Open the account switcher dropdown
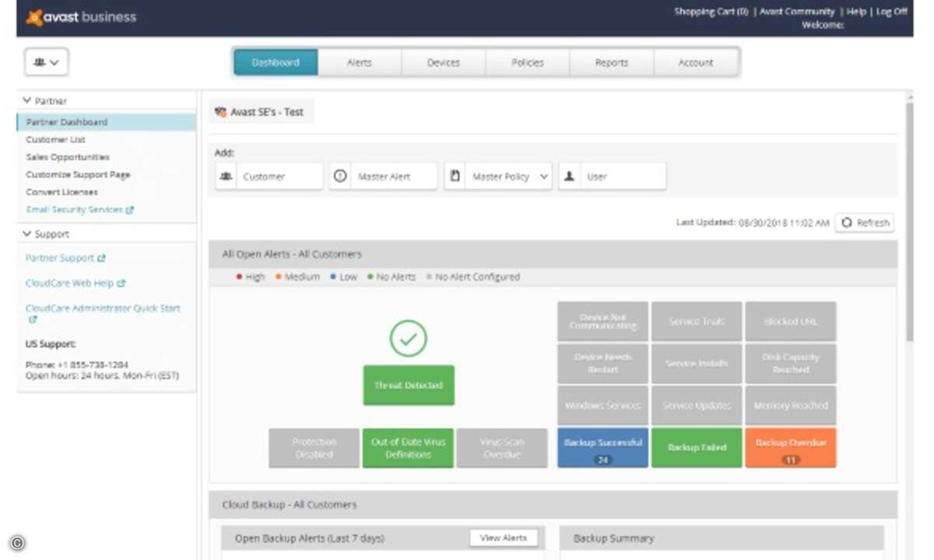The width and height of the screenshot is (934, 560). (47, 62)
